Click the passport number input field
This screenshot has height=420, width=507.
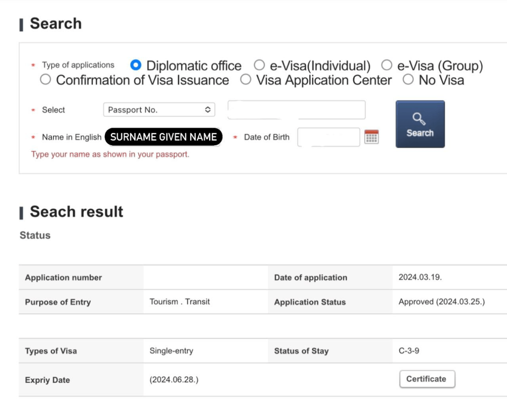[x=296, y=110]
